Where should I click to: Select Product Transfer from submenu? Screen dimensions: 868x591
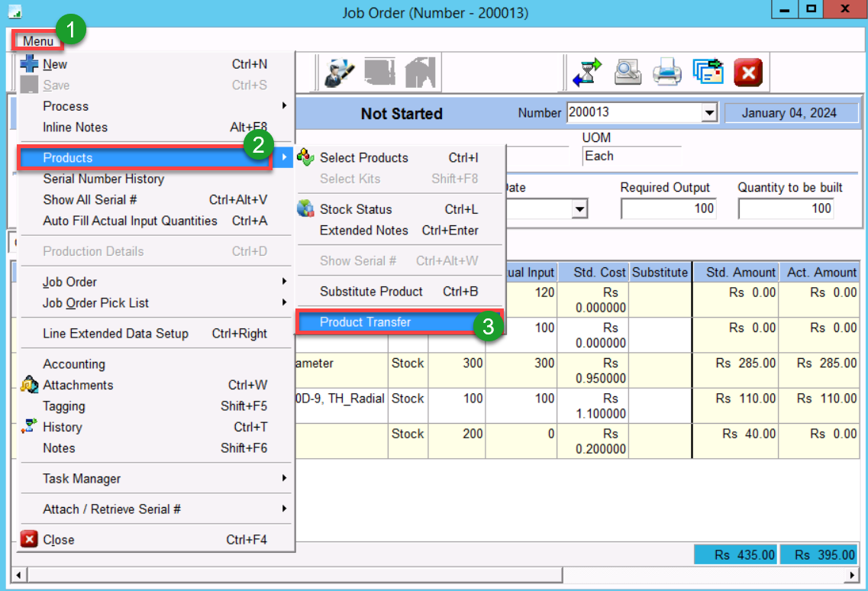coord(365,322)
